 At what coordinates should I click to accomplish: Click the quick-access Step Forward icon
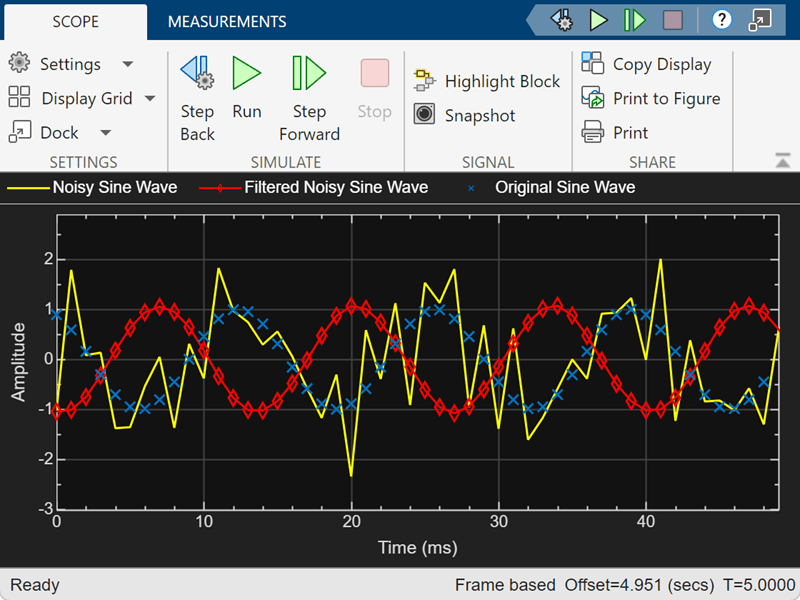pos(634,20)
